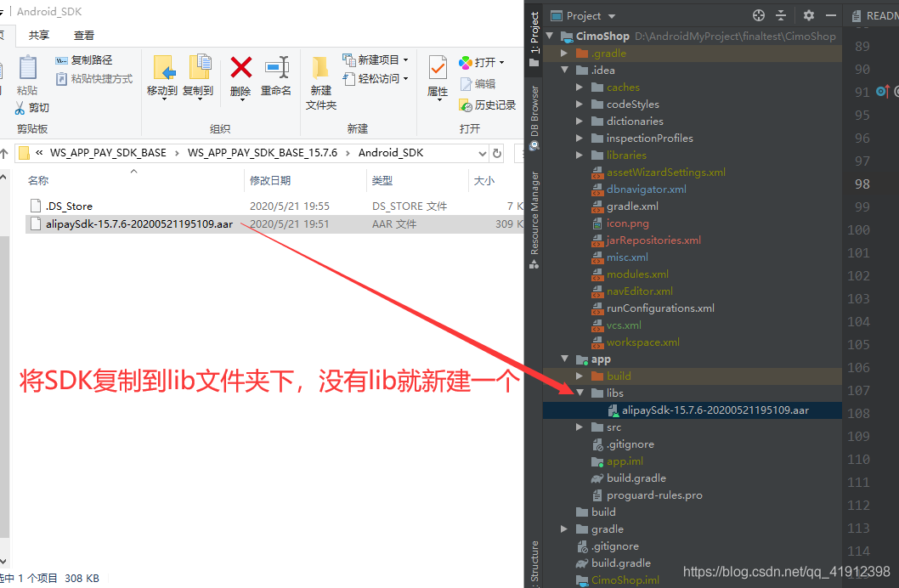
Task: Open address bar history dropdown
Action: (482, 153)
